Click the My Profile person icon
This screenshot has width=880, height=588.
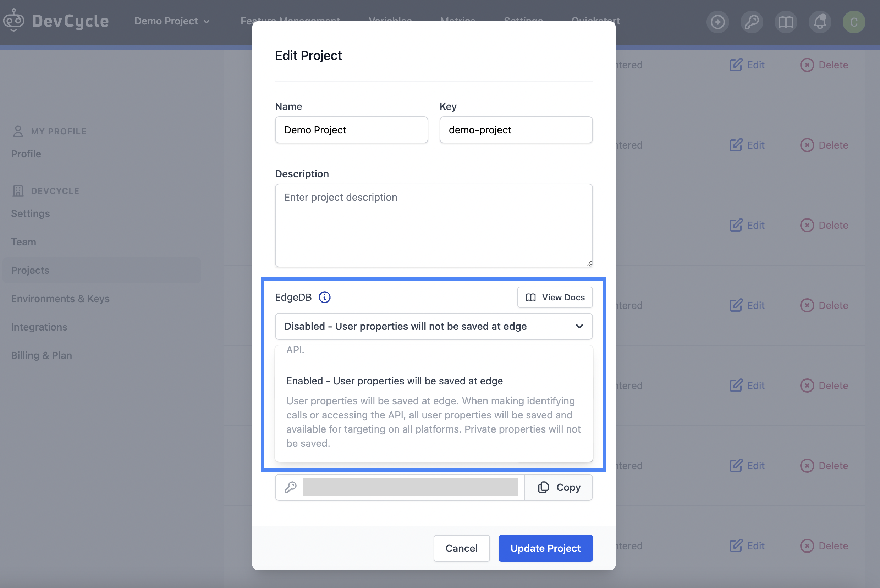18,131
